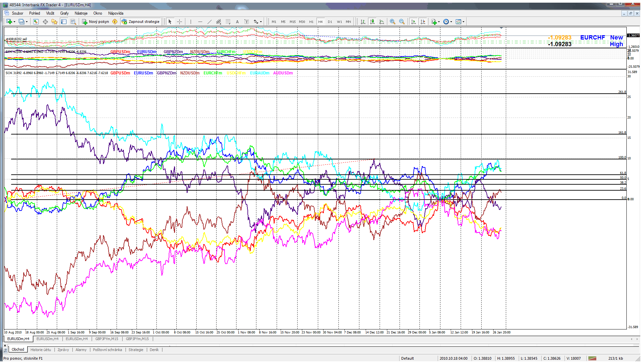Image resolution: width=643 pixels, height=364 pixels.
Task: Open the Templates dropdown arrow
Action: pyautogui.click(x=463, y=22)
